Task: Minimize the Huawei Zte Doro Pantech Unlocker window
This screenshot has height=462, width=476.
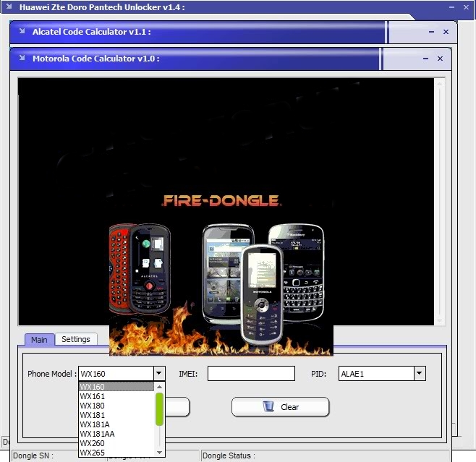Action: click(x=451, y=7)
